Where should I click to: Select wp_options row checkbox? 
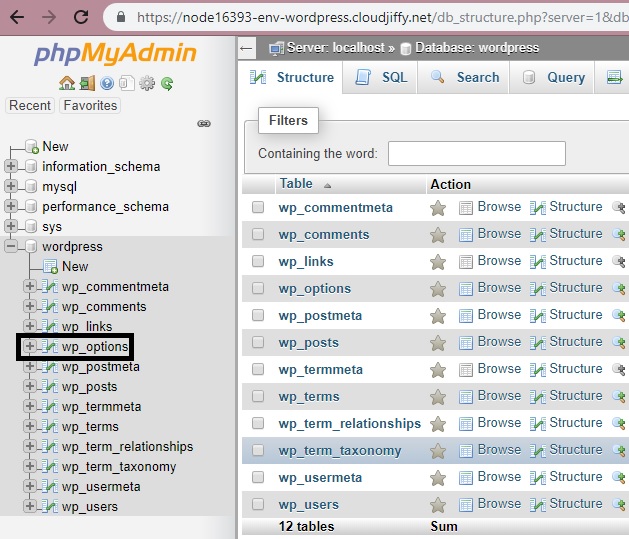click(x=258, y=288)
